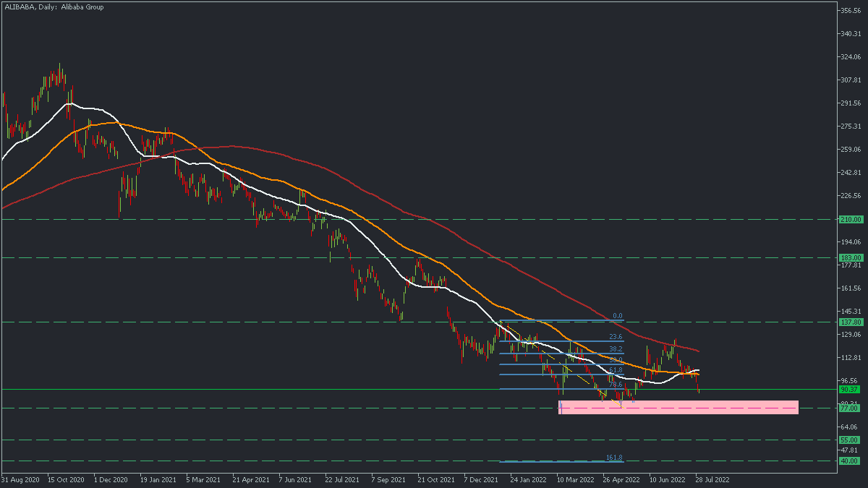Image resolution: width=868 pixels, height=488 pixels.
Task: Select the Fibonacci 0.0 level label
Action: [x=617, y=316]
